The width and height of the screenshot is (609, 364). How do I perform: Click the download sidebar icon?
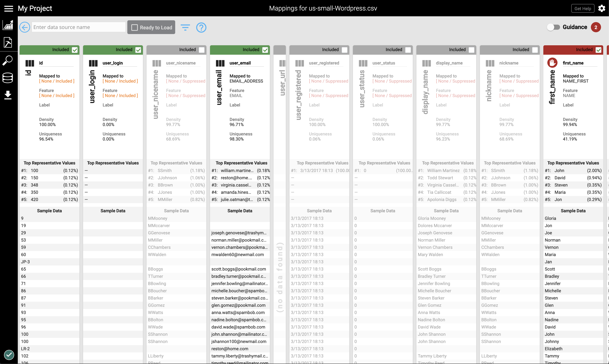coord(8,95)
